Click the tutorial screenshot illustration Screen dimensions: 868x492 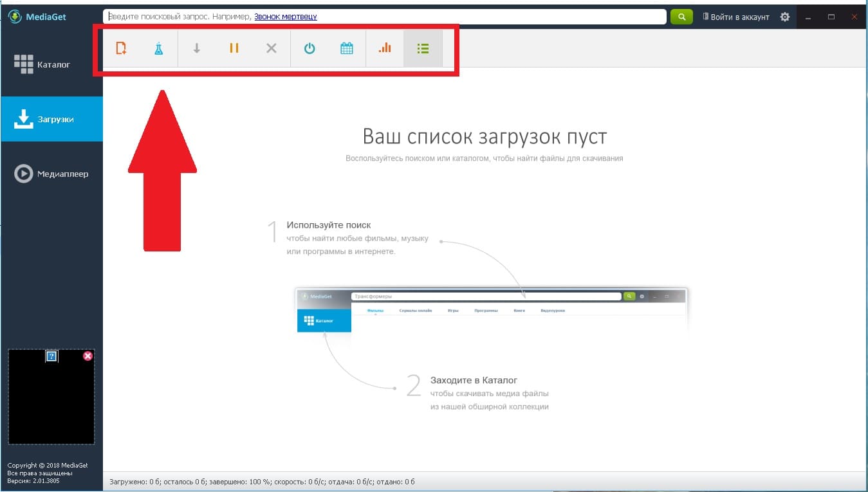pyautogui.click(x=491, y=312)
